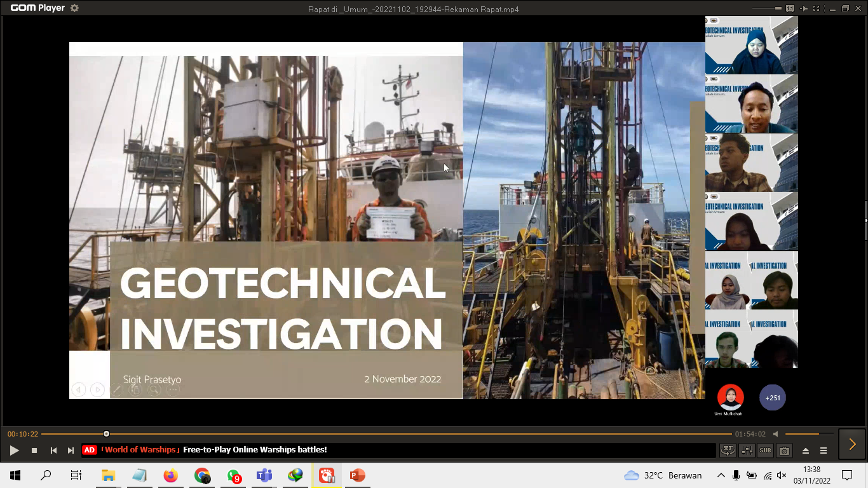Toggle subtitles with the SUB button

pyautogui.click(x=765, y=451)
